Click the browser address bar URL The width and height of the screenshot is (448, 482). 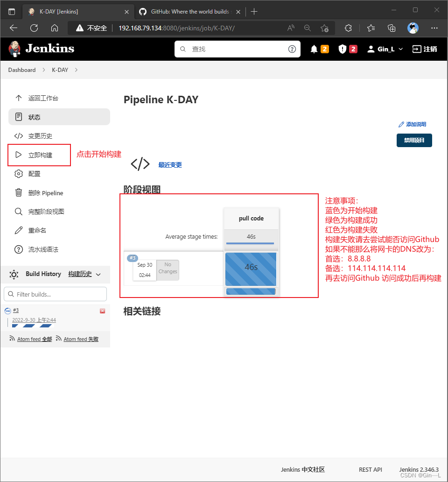176,28
